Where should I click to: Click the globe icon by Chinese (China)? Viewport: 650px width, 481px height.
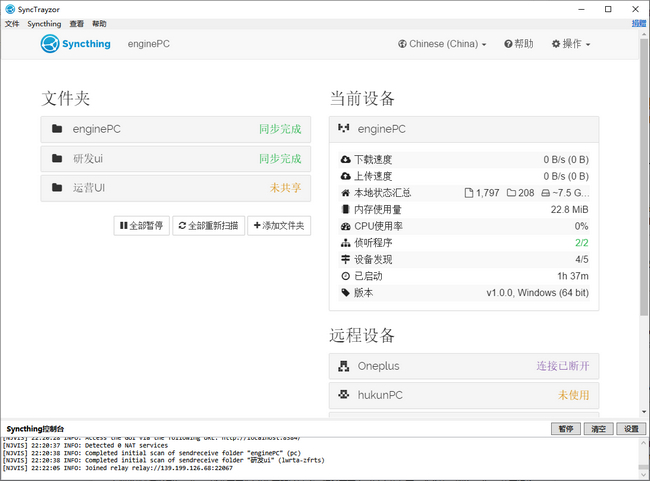[402, 44]
